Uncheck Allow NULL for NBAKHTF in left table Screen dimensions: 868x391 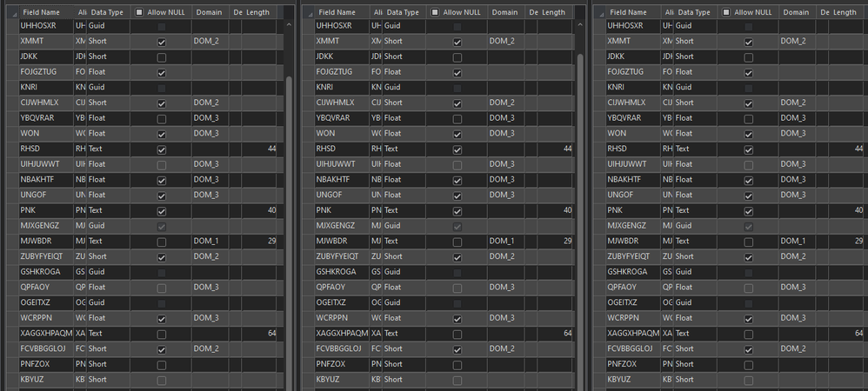(x=162, y=181)
